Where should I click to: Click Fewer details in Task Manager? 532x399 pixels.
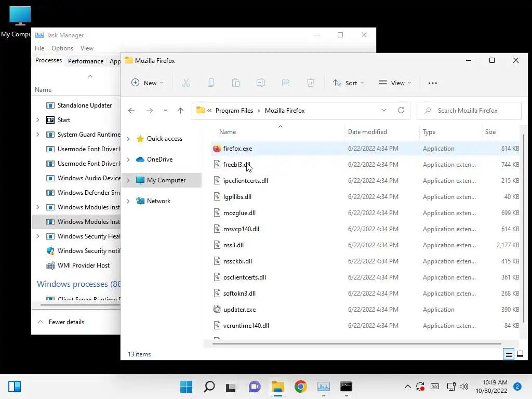coord(61,322)
